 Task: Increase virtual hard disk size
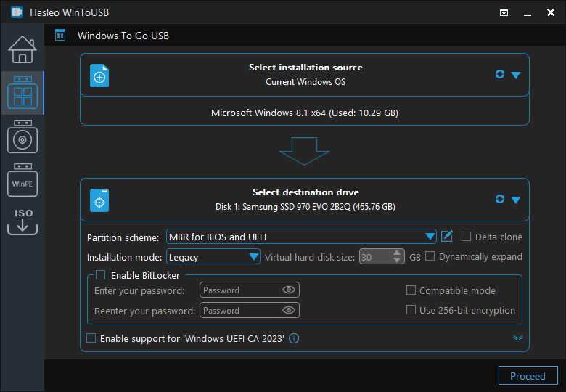tap(397, 253)
